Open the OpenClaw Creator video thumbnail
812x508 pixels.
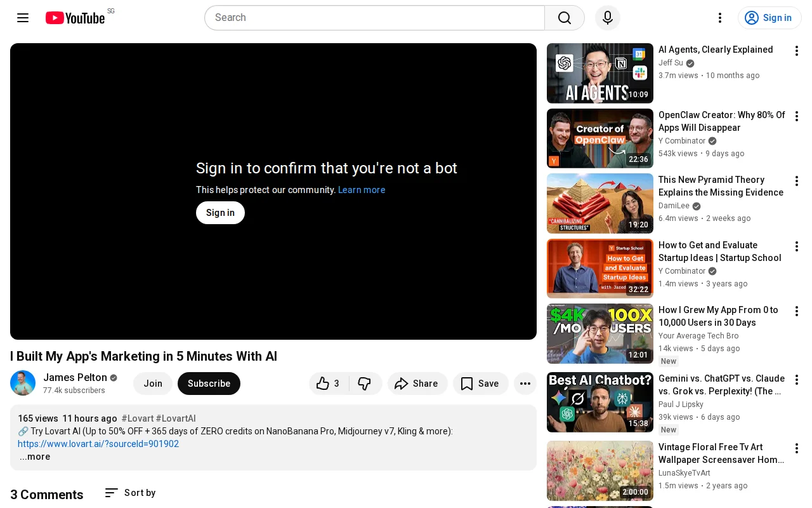click(x=600, y=138)
